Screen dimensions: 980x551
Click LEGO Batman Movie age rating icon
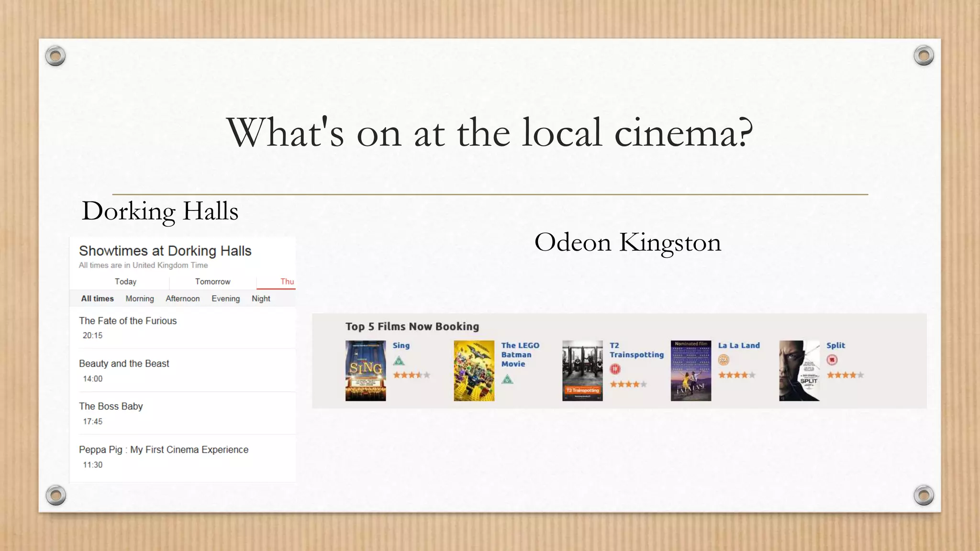click(x=507, y=379)
